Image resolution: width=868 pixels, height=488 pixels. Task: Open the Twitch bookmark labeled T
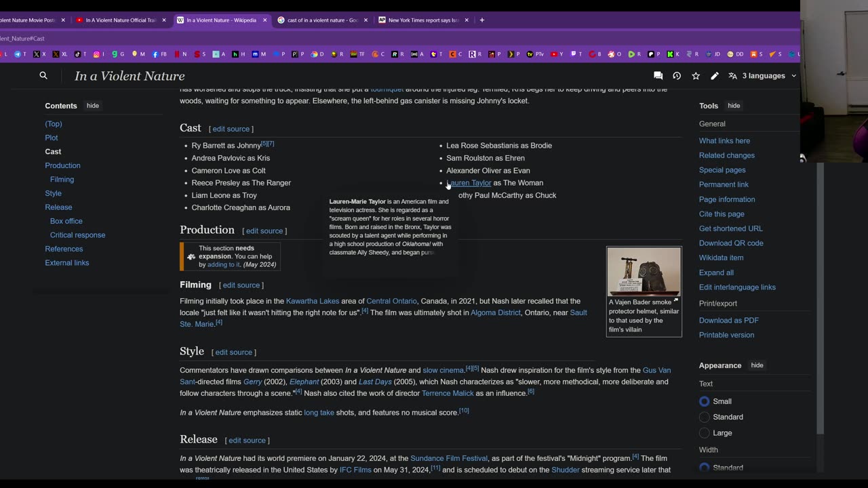576,54
